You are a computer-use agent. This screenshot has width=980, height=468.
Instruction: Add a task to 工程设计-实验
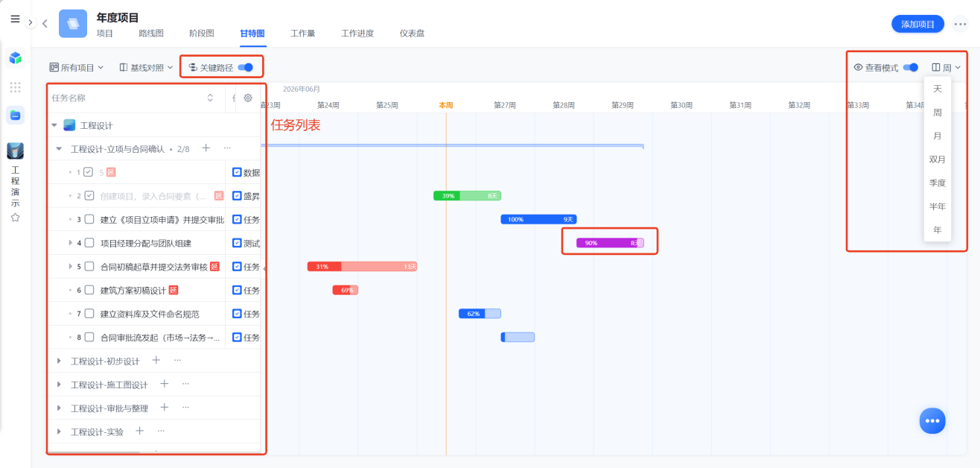tap(140, 431)
